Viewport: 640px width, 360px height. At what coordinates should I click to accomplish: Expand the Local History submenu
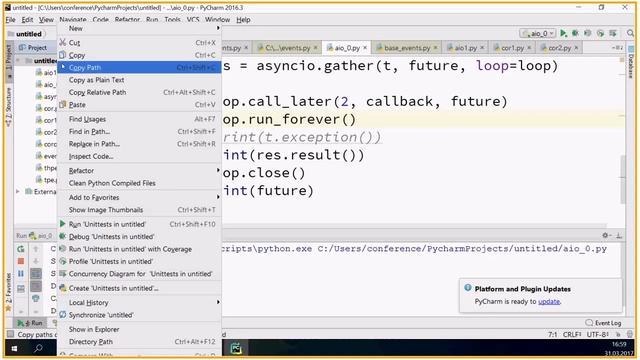click(x=139, y=302)
